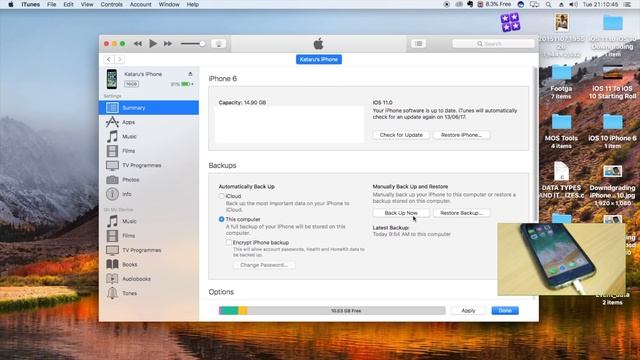The image size is (640, 360).
Task: Click the rewind button in iTunes
Action: [138, 44]
